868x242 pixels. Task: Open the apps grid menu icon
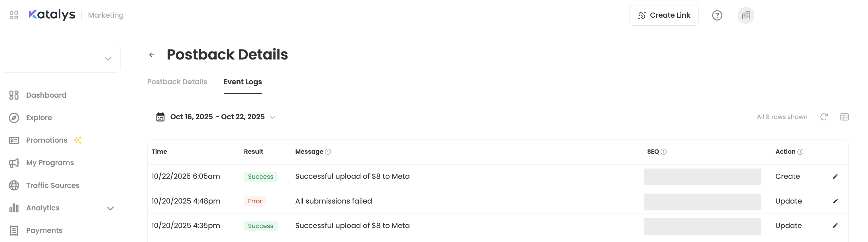pos(14,15)
